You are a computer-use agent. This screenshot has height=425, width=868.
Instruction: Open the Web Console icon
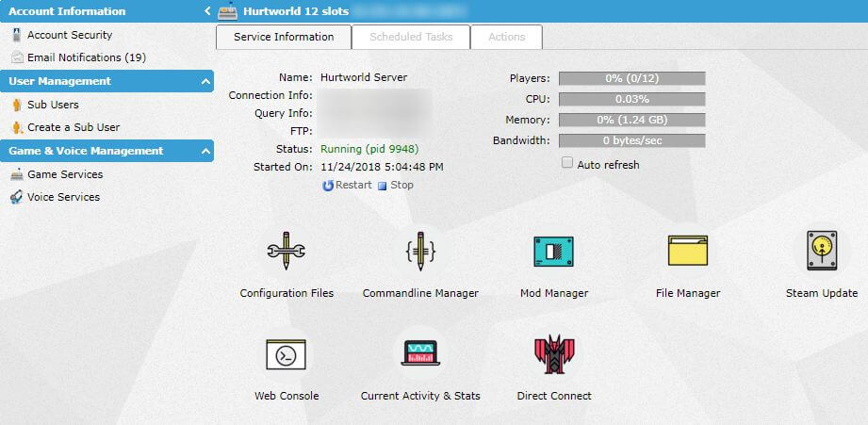[x=287, y=354]
